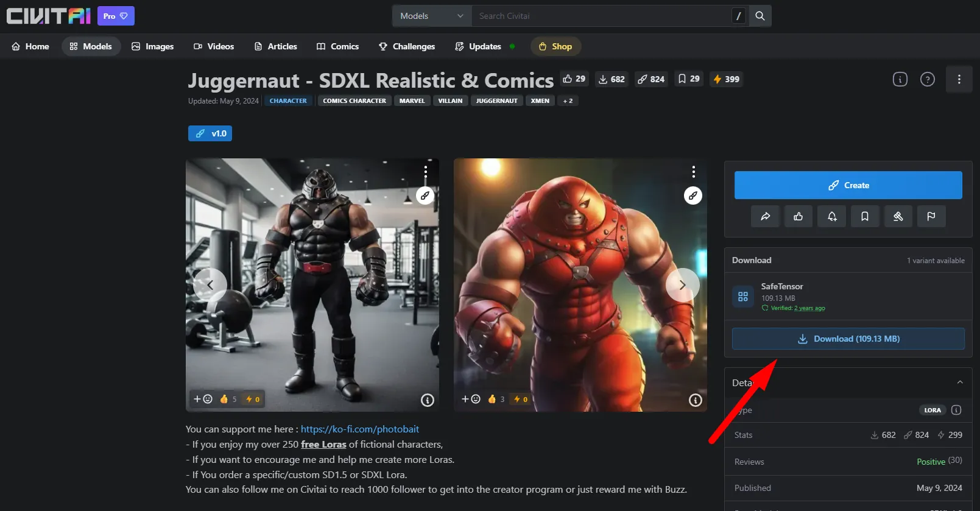This screenshot has height=511, width=980.
Task: Go to next carousel image
Action: coord(683,284)
